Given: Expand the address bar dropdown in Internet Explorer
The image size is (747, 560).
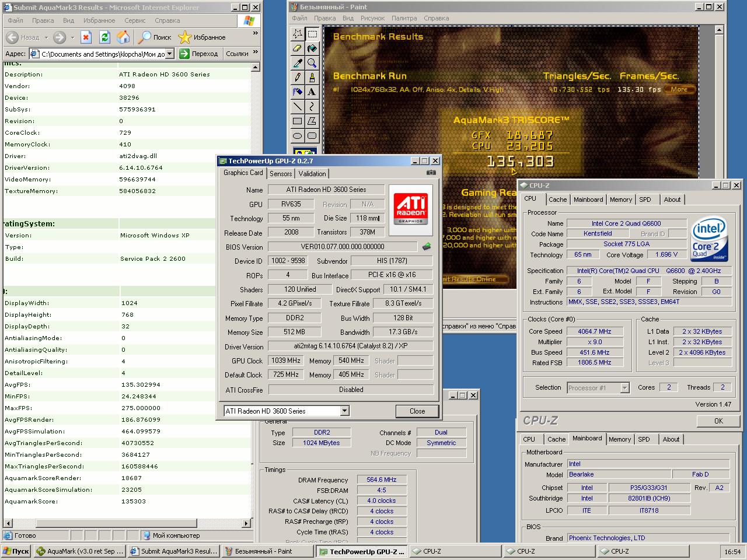Looking at the screenshot, I should pyautogui.click(x=170, y=54).
